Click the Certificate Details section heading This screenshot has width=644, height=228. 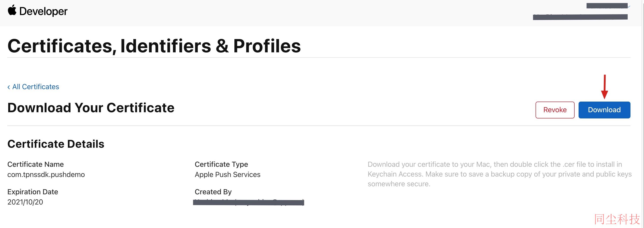[x=56, y=144]
